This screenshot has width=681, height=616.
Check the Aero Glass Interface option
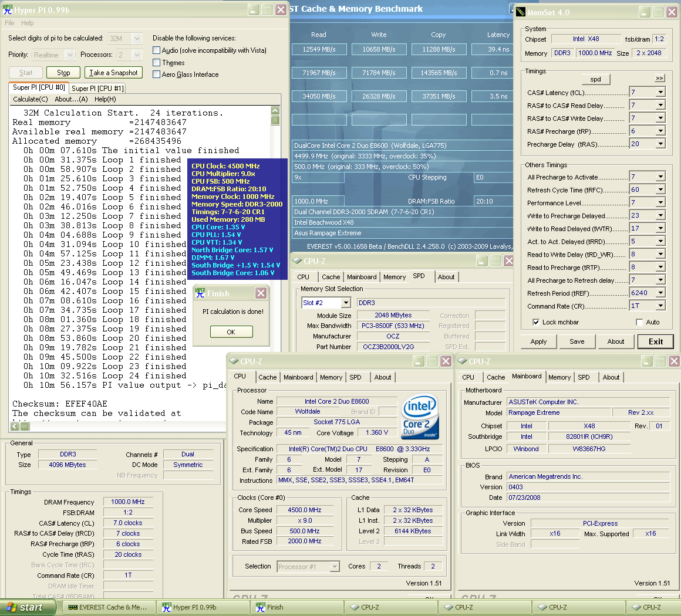[x=157, y=75]
